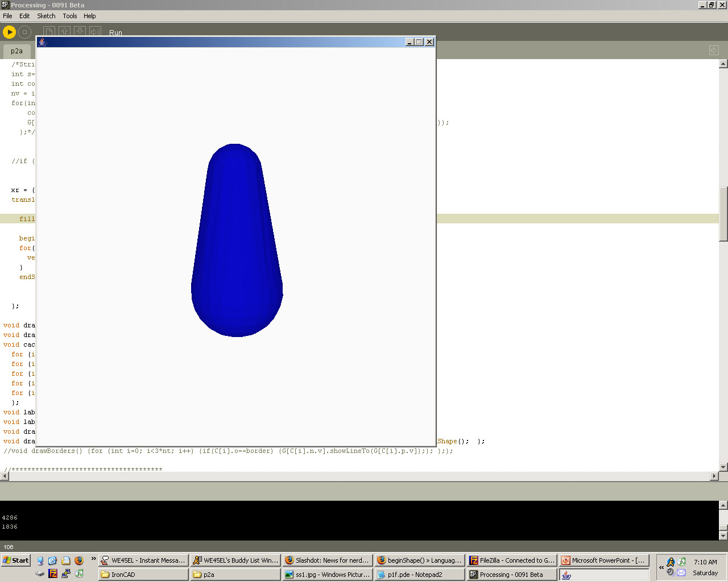Screen dimensions: 728x582
Task: Switch to Microsoft PowerPoint taskbar button
Action: click(604, 560)
